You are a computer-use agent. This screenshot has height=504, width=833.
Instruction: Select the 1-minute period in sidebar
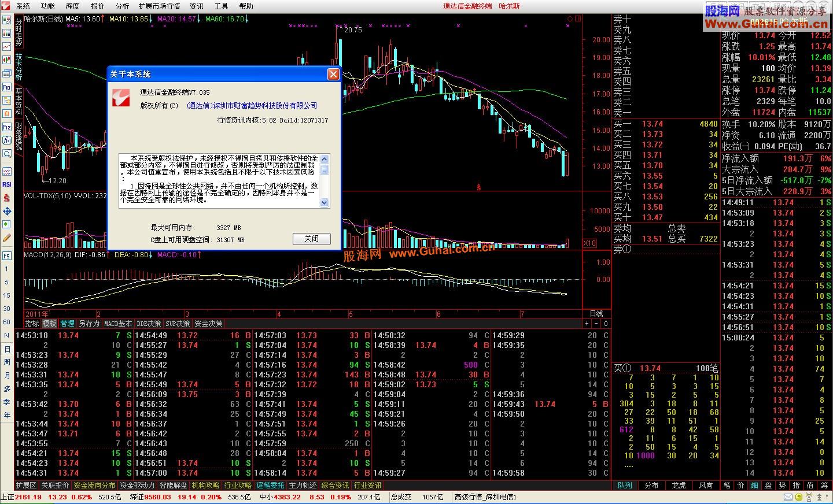[7, 269]
